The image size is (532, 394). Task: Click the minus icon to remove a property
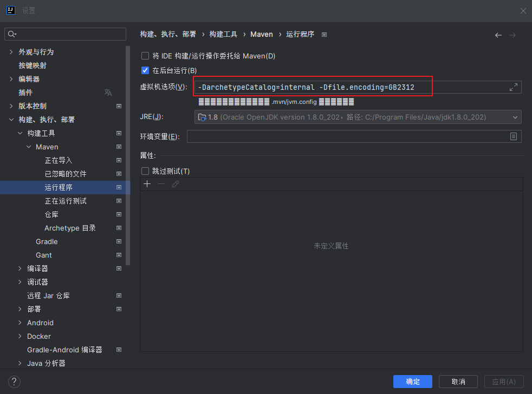point(160,184)
